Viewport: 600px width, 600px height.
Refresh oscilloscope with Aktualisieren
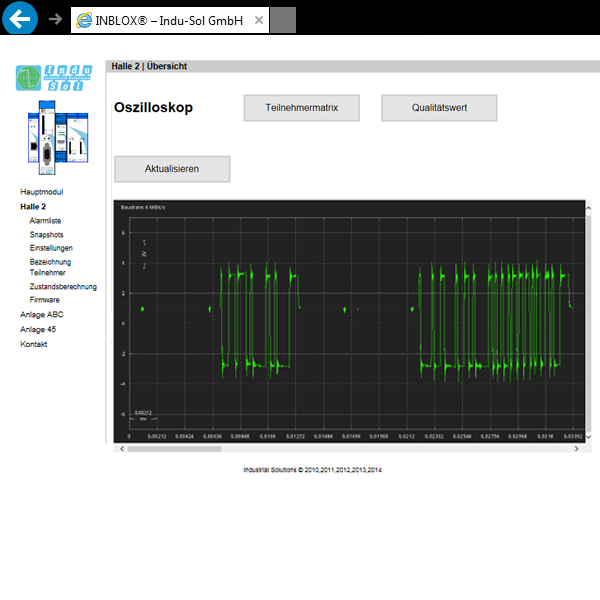click(172, 169)
